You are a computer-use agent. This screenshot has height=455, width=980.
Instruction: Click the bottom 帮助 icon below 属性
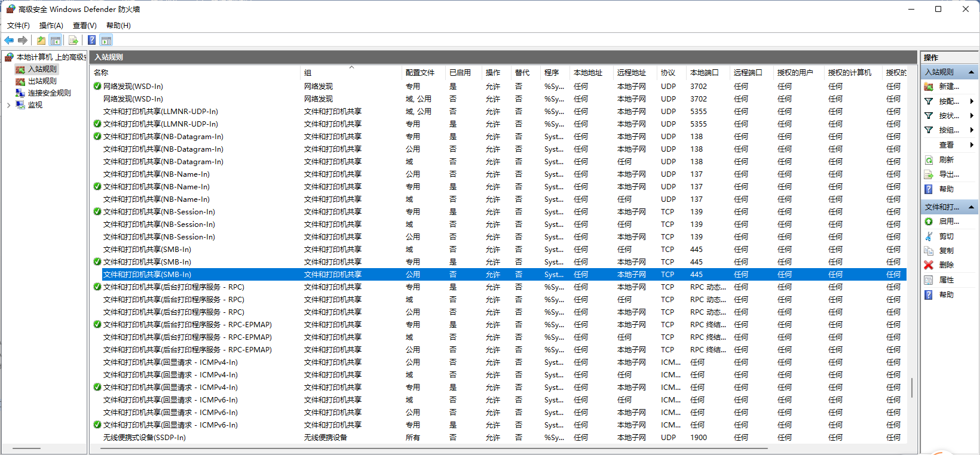tap(929, 295)
